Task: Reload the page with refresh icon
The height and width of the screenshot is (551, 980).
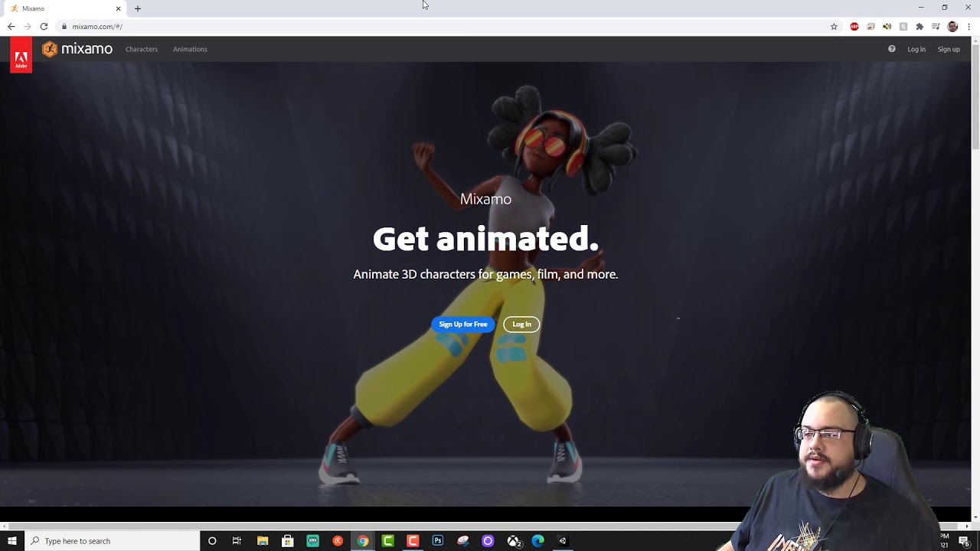Action: [x=44, y=26]
